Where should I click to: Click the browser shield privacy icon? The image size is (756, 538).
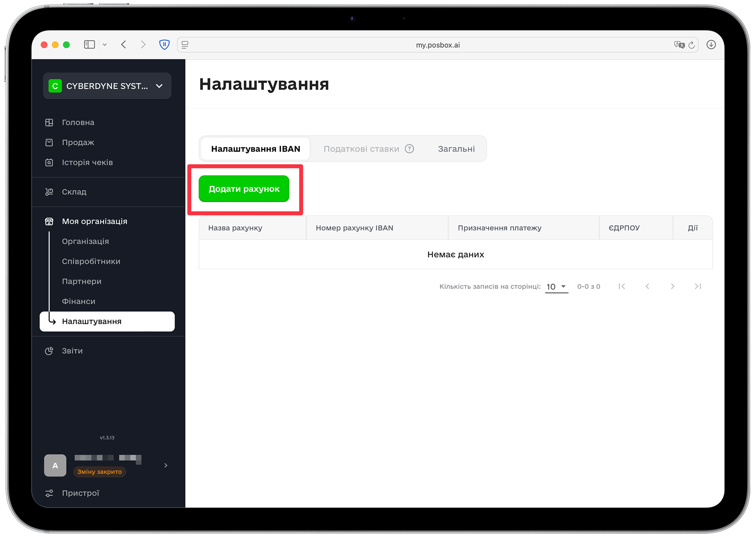164,44
